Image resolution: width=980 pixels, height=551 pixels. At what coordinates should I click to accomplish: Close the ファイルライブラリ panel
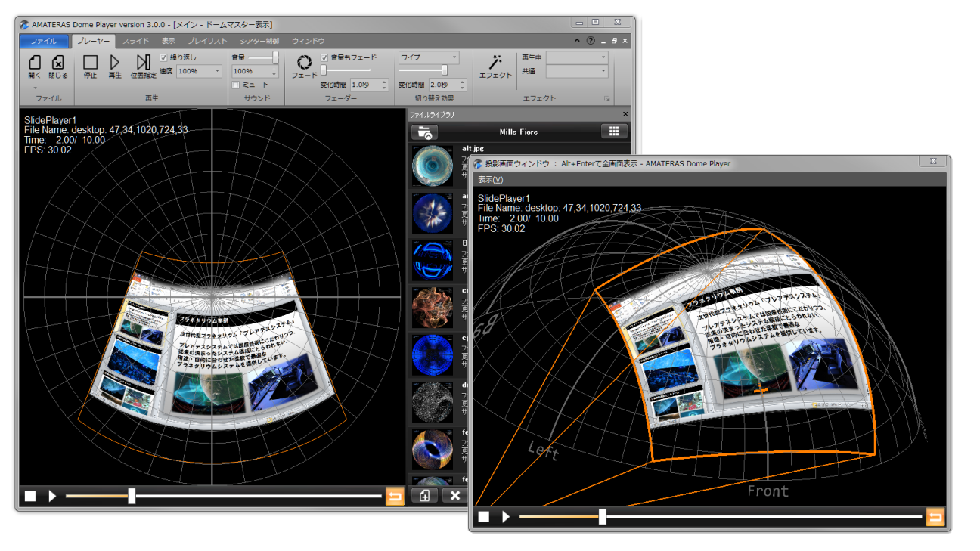(625, 114)
